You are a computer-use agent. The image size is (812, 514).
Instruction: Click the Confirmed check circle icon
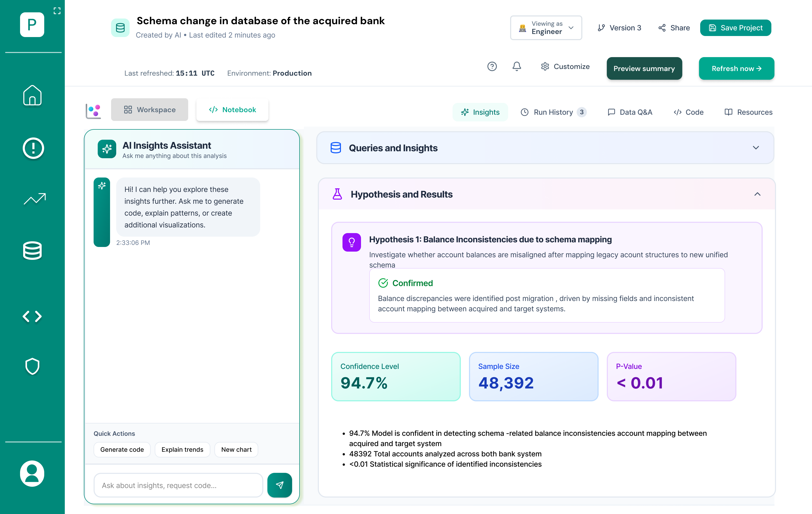point(383,283)
